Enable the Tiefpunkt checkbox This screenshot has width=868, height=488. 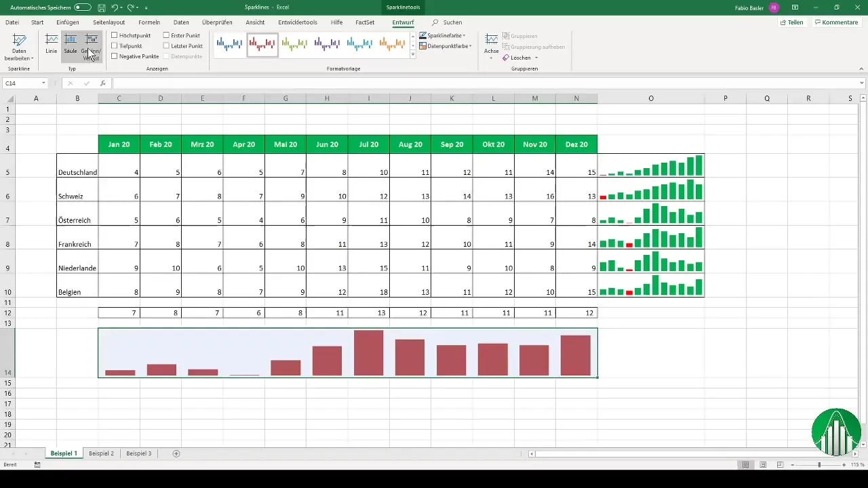click(115, 46)
